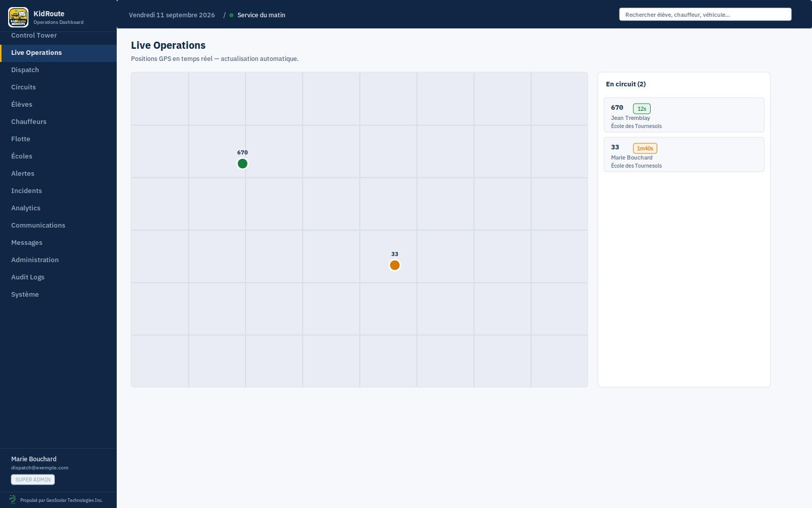Go to Flotte page
Viewport: 812px width, 508px height.
58,139
